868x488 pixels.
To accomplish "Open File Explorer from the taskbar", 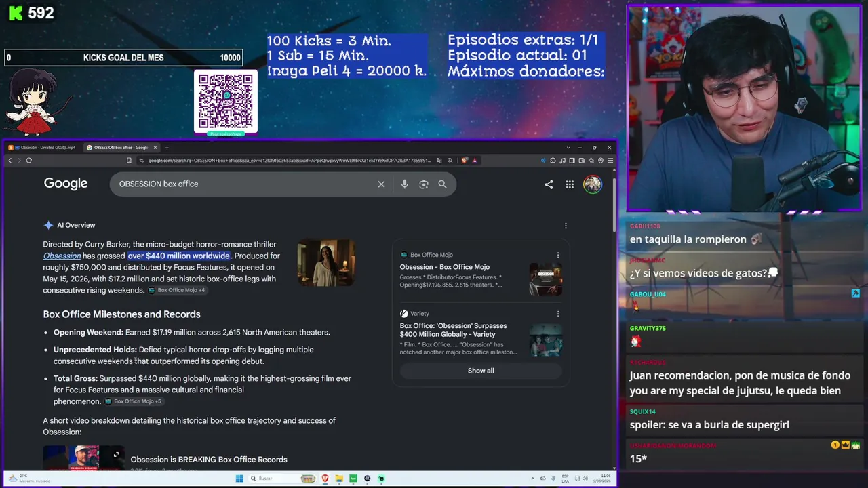I will (339, 479).
